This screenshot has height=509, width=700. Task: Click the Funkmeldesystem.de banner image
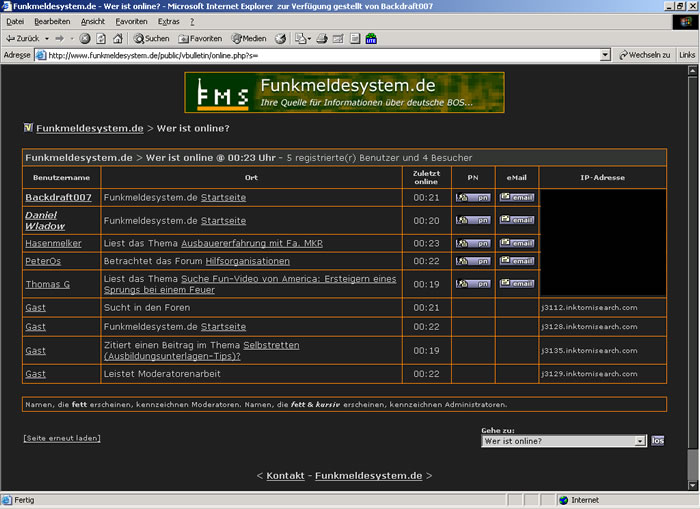point(344,92)
